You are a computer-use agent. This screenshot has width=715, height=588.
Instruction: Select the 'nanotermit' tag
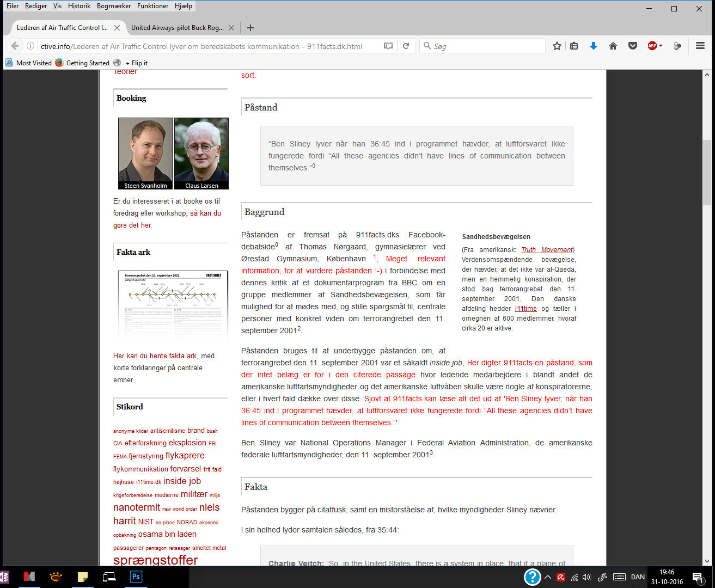click(x=137, y=507)
